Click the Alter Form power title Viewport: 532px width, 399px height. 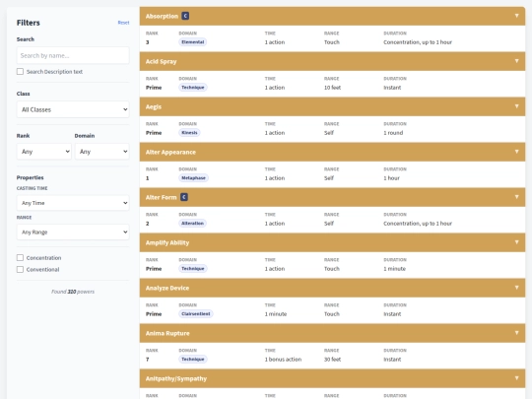162,197
